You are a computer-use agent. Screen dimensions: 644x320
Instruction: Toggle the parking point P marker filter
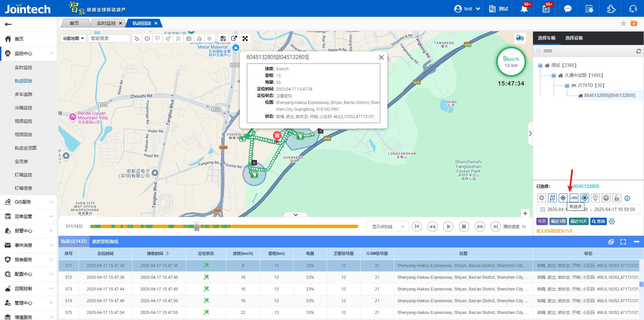point(595,198)
